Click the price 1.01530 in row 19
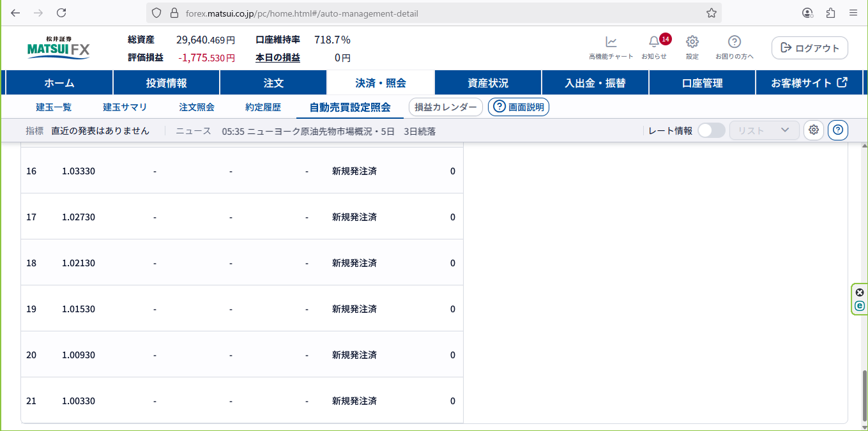Screen dimensions: 868x431 [x=79, y=309]
